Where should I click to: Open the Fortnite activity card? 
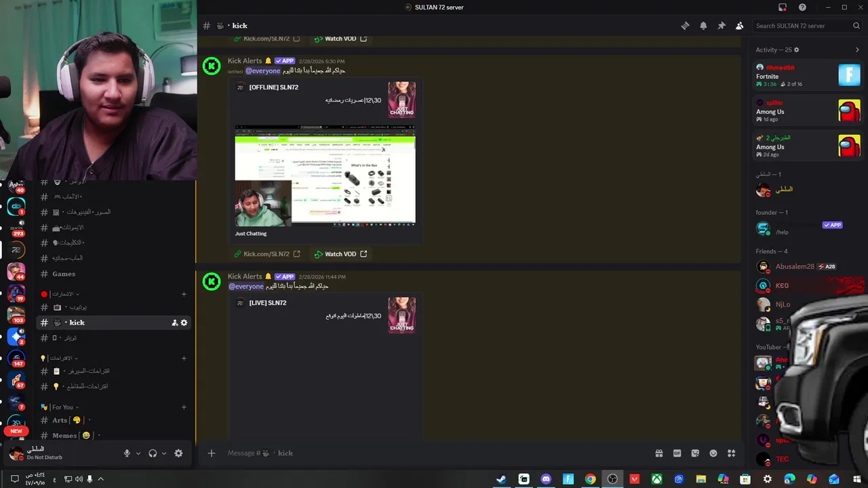click(808, 75)
